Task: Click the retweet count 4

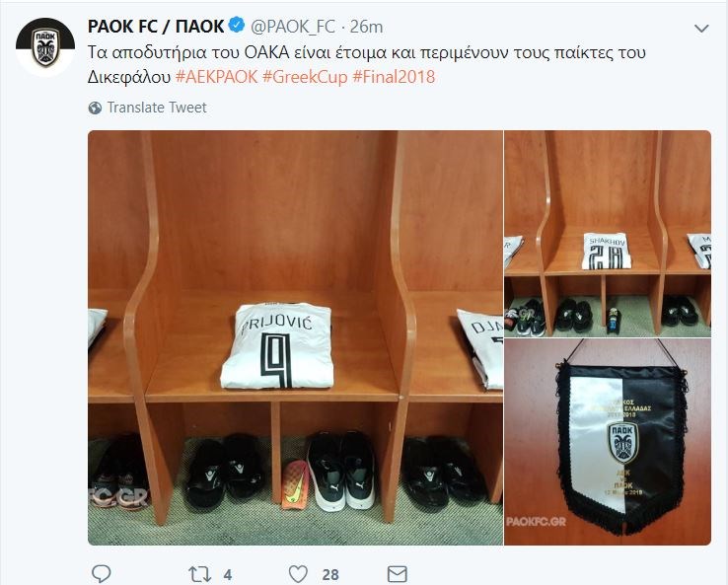Action: pyautogui.click(x=228, y=575)
